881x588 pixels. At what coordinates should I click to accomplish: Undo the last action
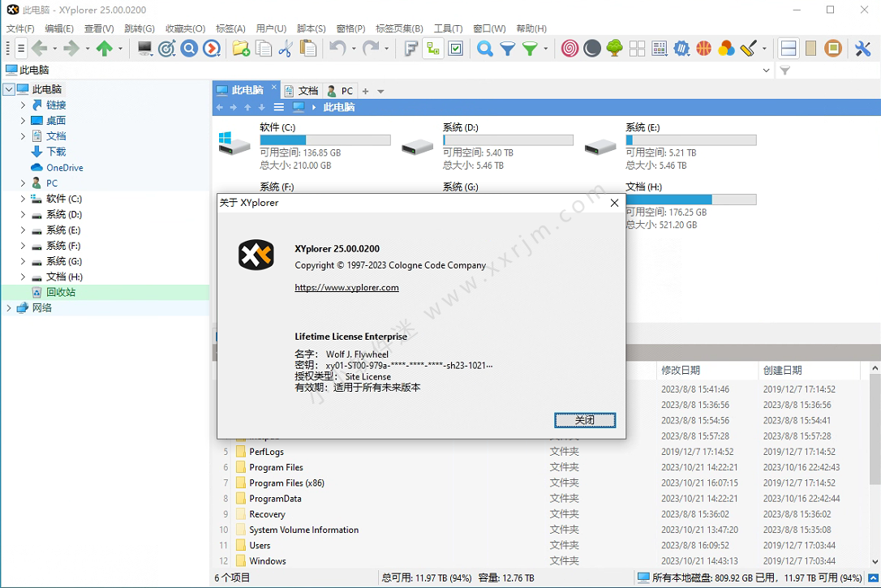pos(337,49)
